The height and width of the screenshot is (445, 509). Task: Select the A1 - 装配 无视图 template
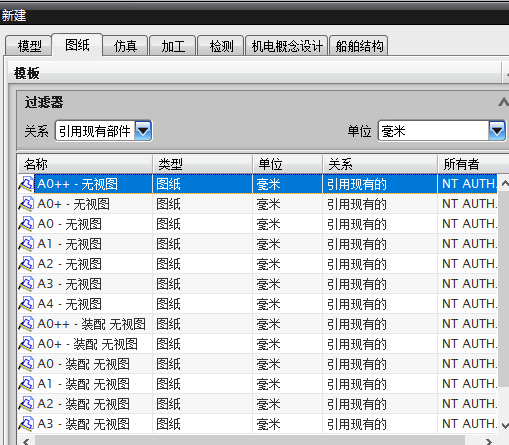257,384
